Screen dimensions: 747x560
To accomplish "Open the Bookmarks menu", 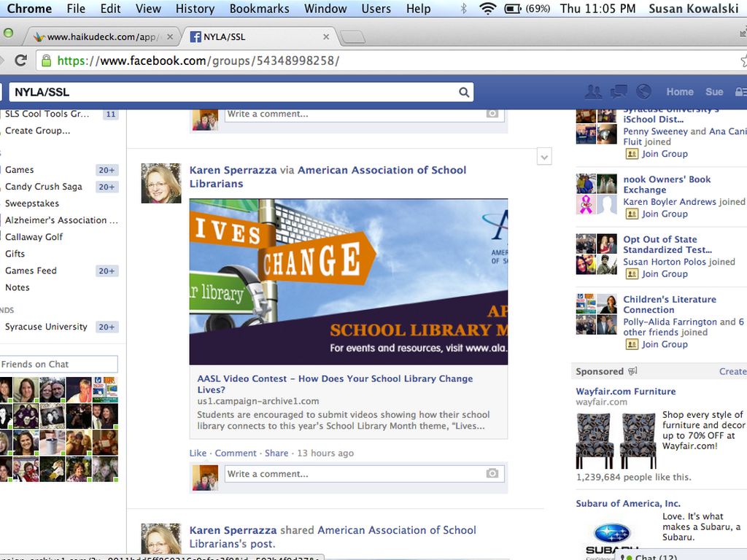I will (x=259, y=9).
